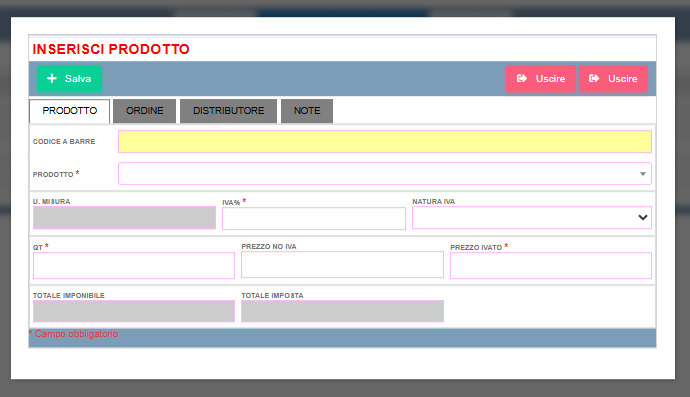
Task: Click the grey U. Misura field
Action: coord(125,217)
